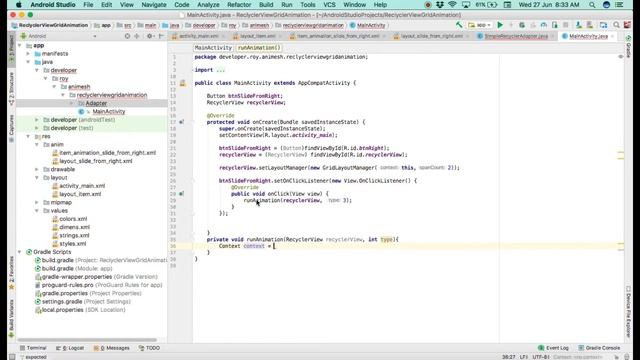Viewport: 640px width, 360px height.
Task: Click java breadcrumb in navigation bar
Action: coord(174,25)
